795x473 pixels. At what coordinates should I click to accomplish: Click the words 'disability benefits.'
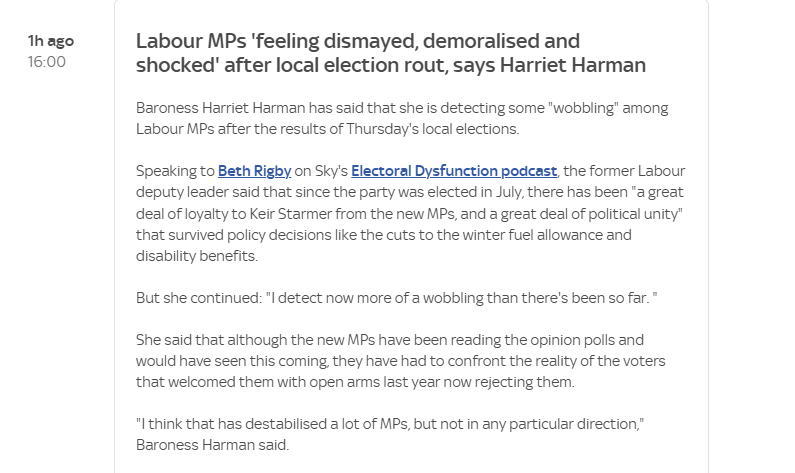197,256
